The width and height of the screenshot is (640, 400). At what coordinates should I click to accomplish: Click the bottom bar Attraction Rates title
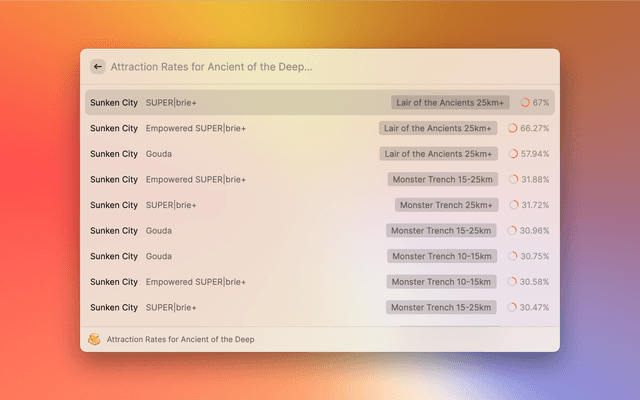pos(180,339)
